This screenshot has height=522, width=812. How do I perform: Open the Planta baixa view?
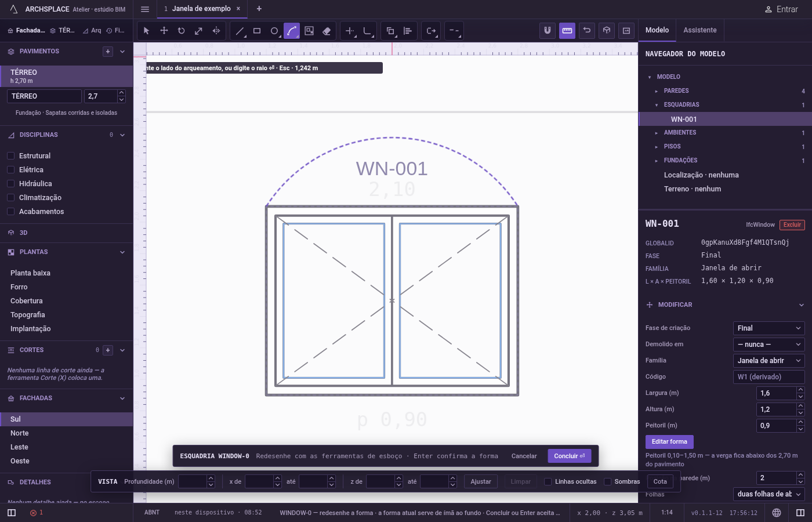(30, 273)
